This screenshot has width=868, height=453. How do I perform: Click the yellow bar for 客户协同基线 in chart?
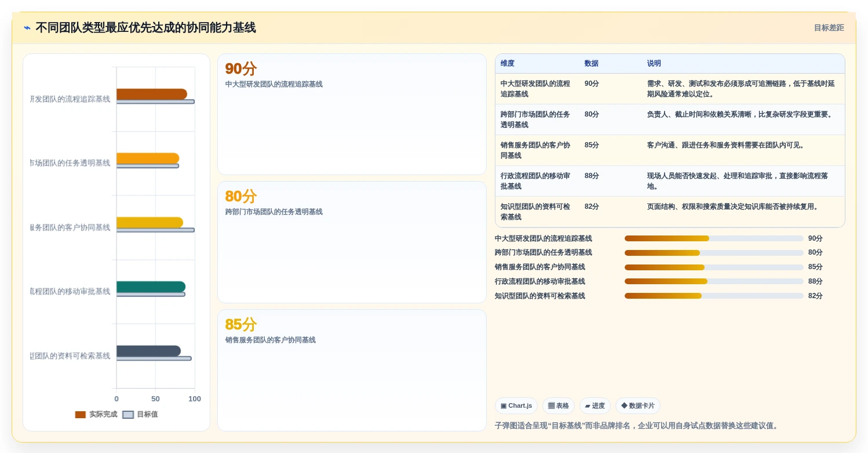pos(149,223)
